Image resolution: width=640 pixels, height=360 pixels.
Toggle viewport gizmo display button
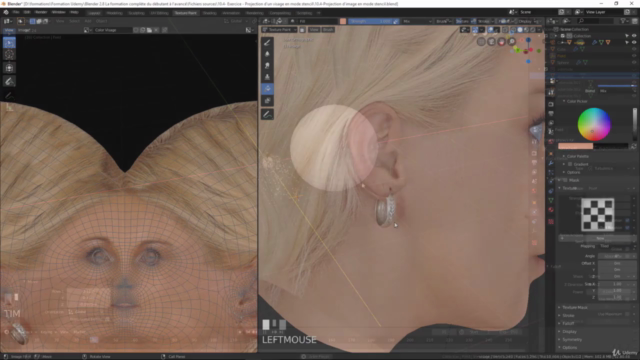click(475, 30)
